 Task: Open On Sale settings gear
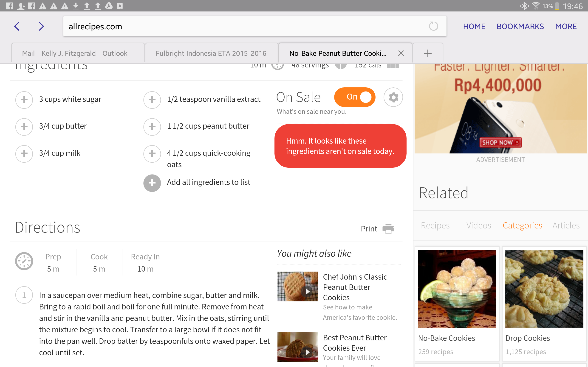pos(393,97)
